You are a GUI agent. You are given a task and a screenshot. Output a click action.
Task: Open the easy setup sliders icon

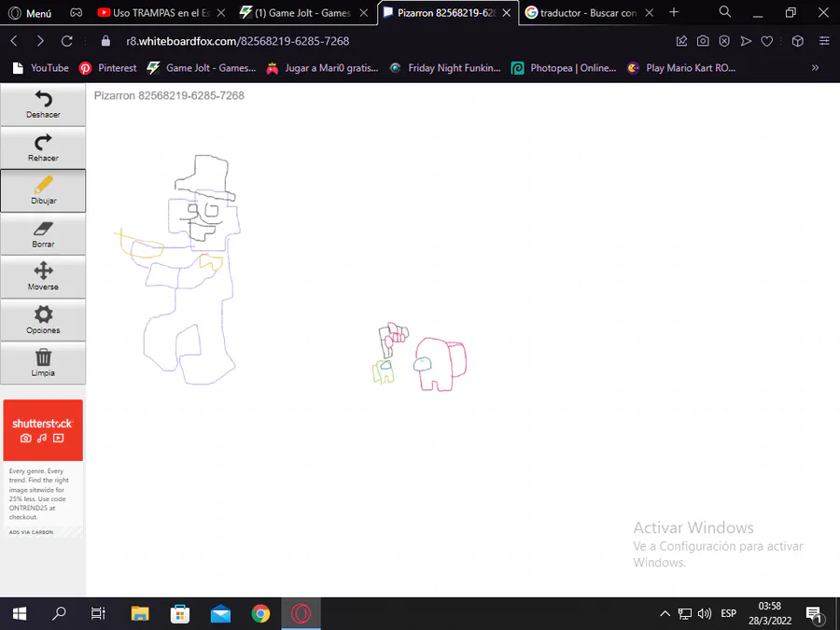tap(824, 41)
